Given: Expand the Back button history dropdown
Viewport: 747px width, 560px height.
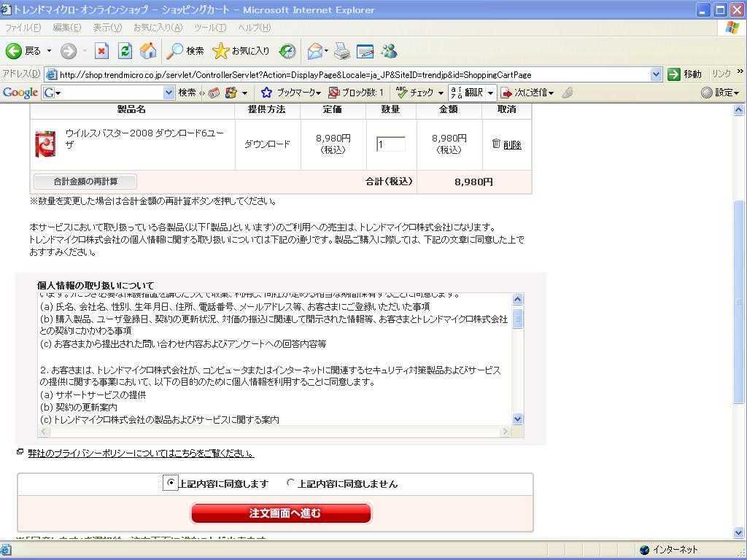Looking at the screenshot, I should (x=49, y=51).
